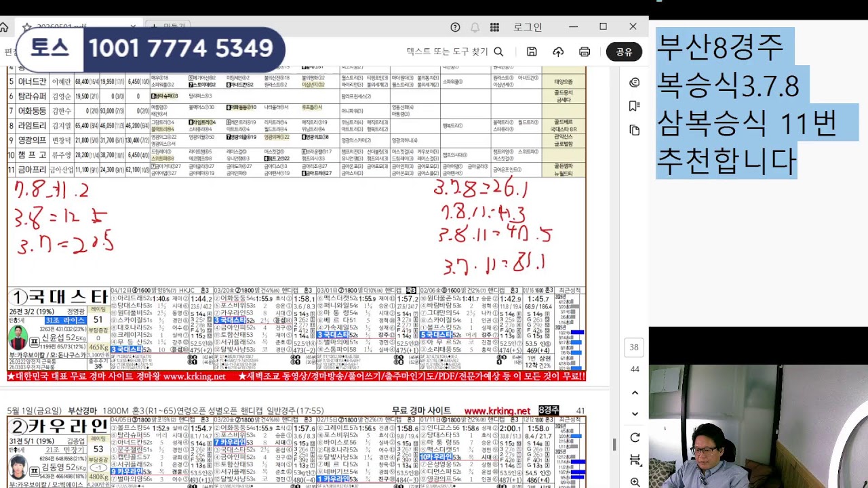
Task: Click the black 공유 share button
Action: point(624,52)
